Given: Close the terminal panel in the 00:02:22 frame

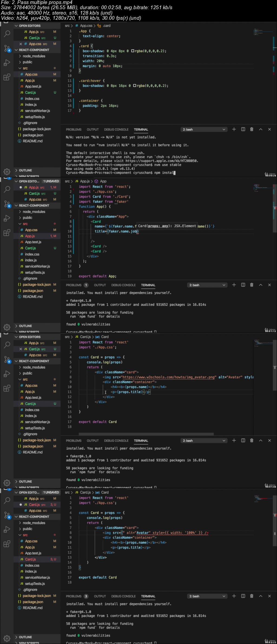Looking at the screenshot, I should tap(269, 596).
